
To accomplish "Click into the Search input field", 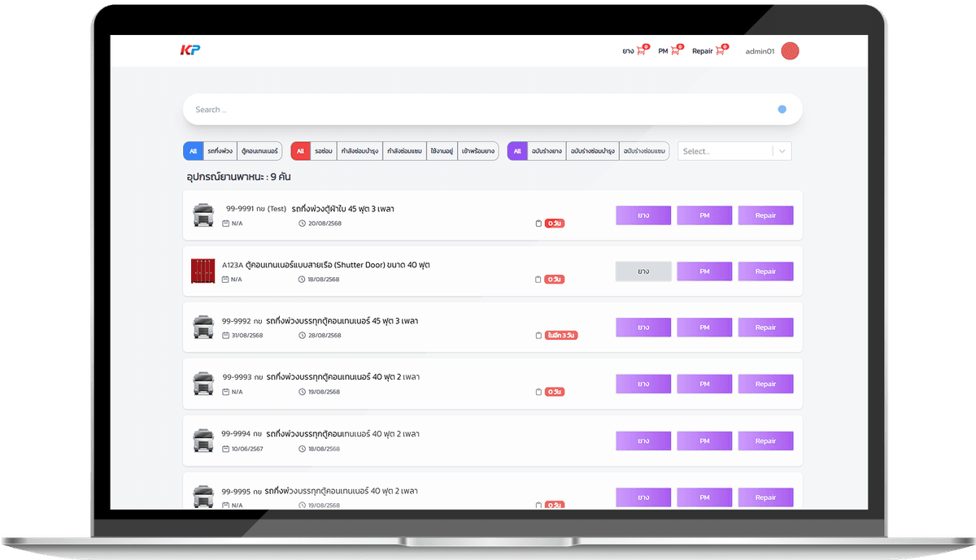I will 480,110.
